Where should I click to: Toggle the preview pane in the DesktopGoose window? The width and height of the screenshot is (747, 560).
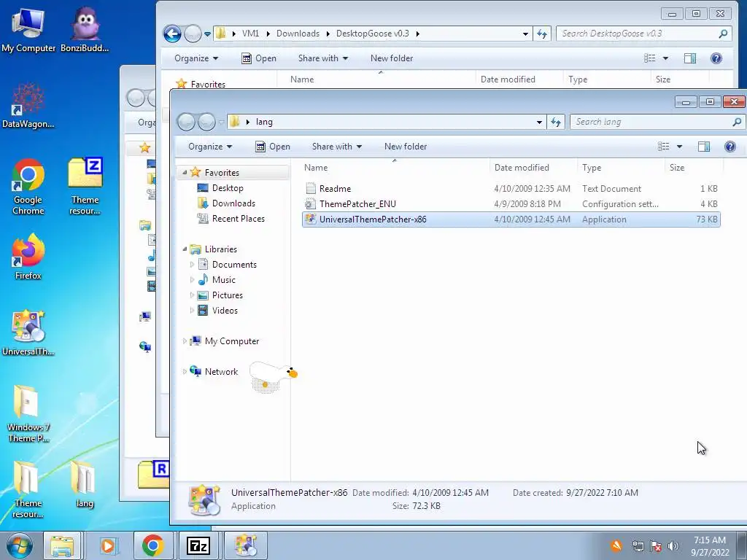690,58
